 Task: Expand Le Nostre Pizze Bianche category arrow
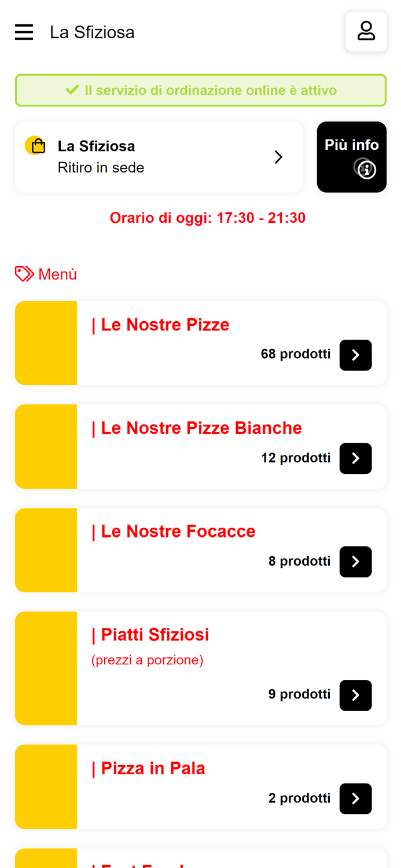(x=355, y=458)
